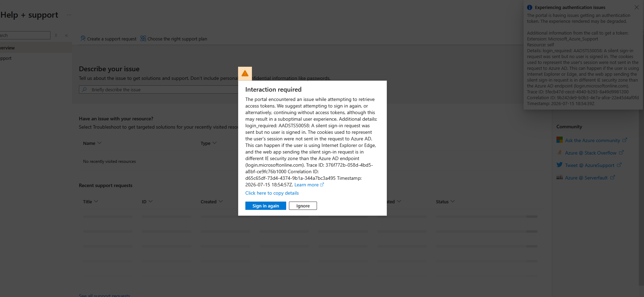The image size is (644, 297).
Task: Click the Twitter bird icon
Action: click(560, 165)
